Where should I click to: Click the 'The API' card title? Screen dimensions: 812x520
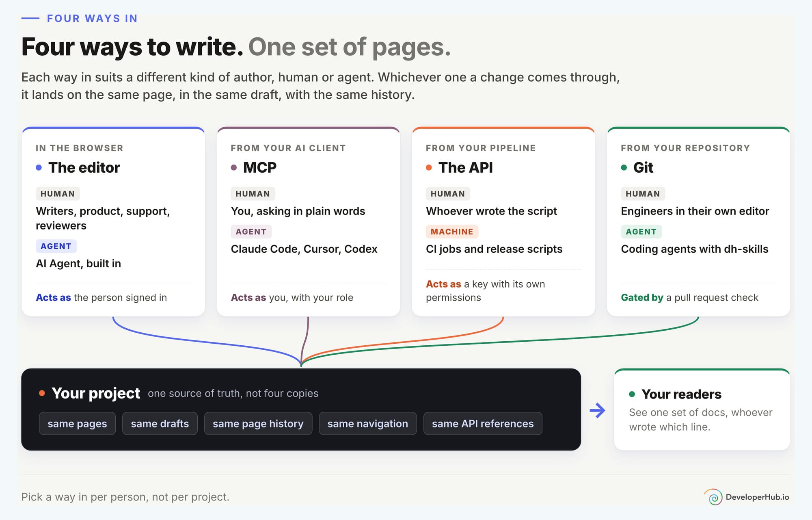466,167
